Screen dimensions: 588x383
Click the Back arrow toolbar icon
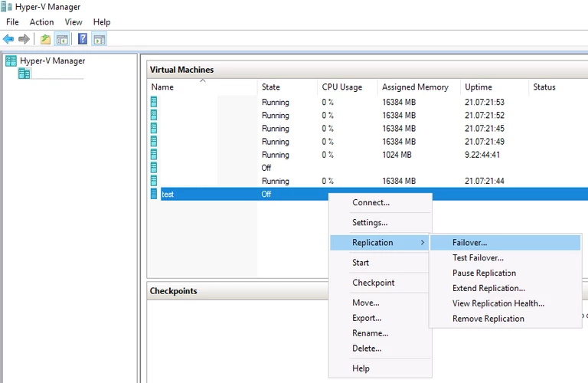point(8,39)
